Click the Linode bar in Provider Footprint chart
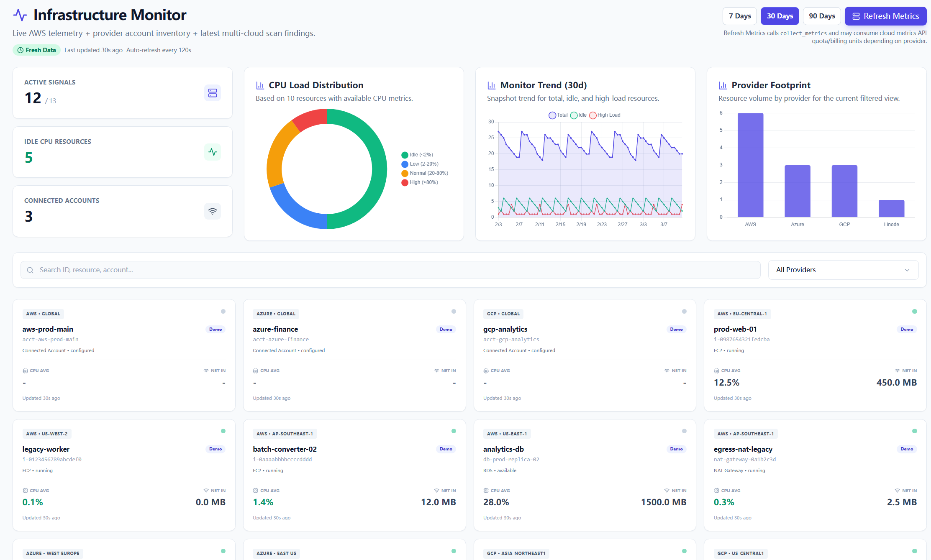 point(891,208)
